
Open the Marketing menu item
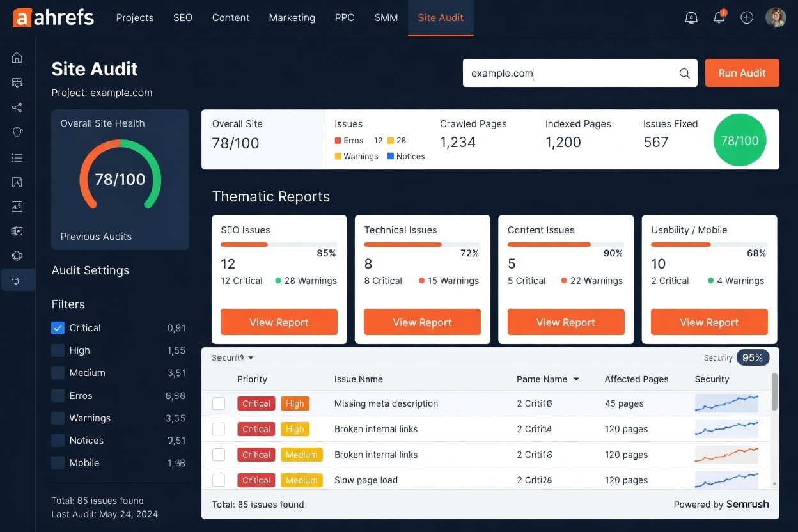292,17
